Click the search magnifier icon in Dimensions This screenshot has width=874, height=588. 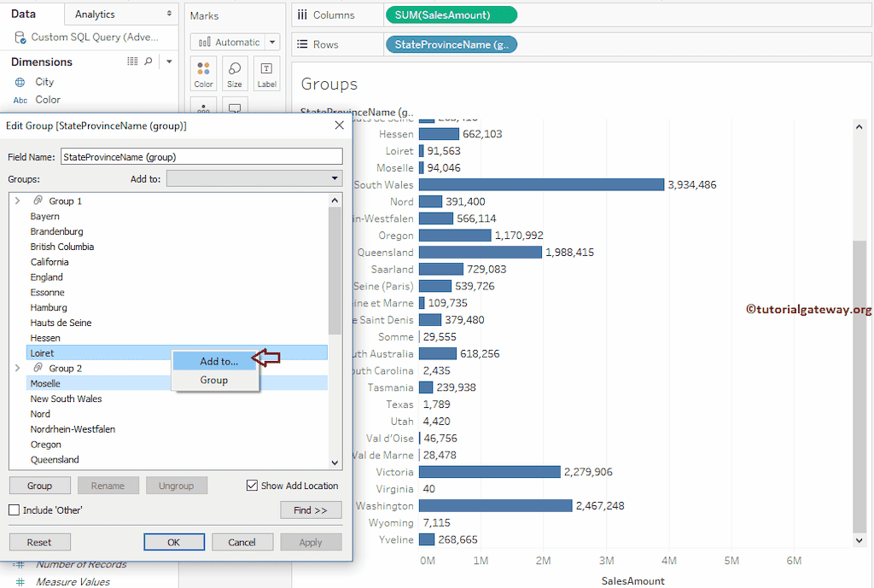tap(149, 61)
